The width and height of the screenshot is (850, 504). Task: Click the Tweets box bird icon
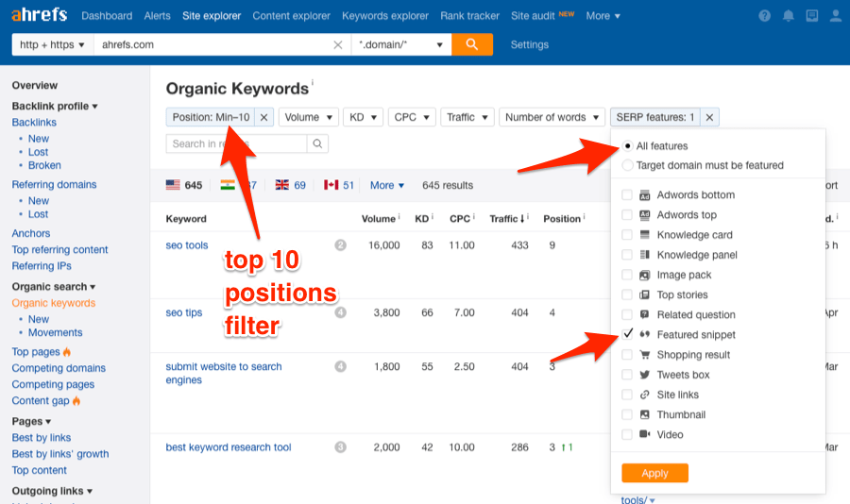(x=644, y=375)
